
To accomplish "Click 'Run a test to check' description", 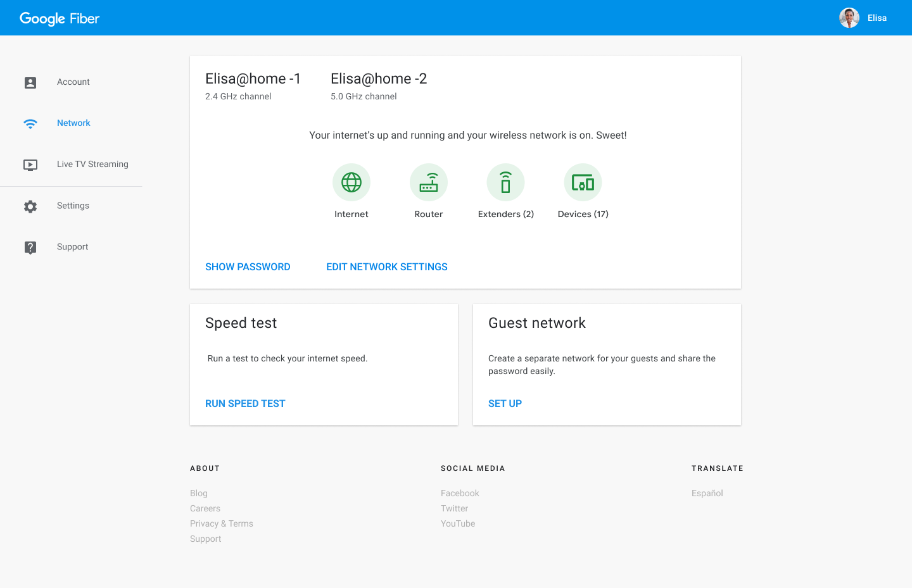I will click(x=288, y=358).
